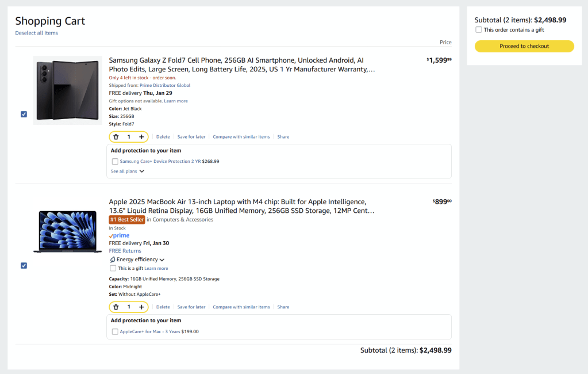Uncheck the Samsung Galaxy Z Fold7 item checkbox
This screenshot has height=374, width=588.
tap(24, 114)
